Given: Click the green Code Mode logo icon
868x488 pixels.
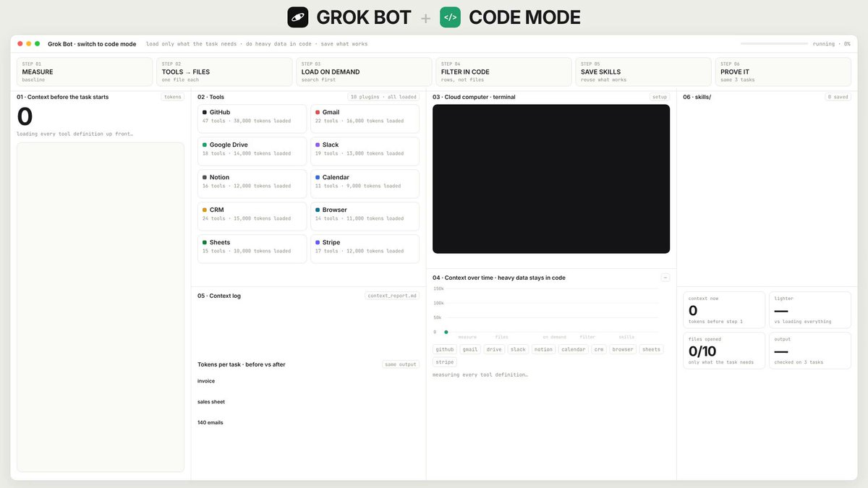Looking at the screenshot, I should (x=450, y=17).
